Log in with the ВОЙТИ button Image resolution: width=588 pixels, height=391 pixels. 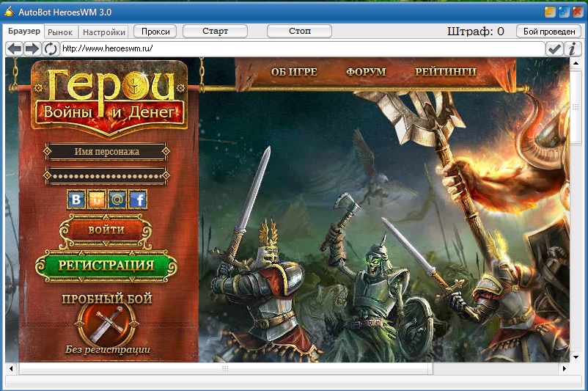pos(106,230)
